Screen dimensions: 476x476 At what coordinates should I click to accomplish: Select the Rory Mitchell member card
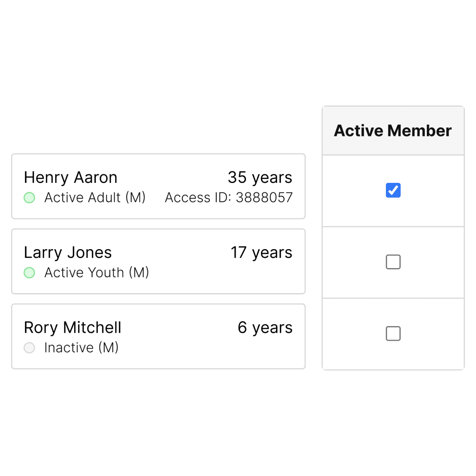tap(158, 336)
